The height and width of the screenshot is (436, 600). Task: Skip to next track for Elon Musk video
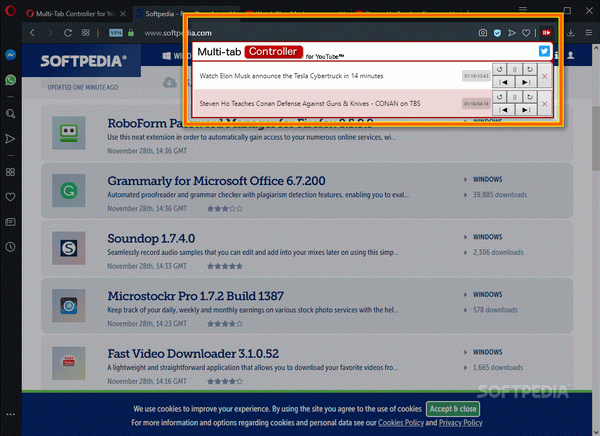(x=526, y=82)
